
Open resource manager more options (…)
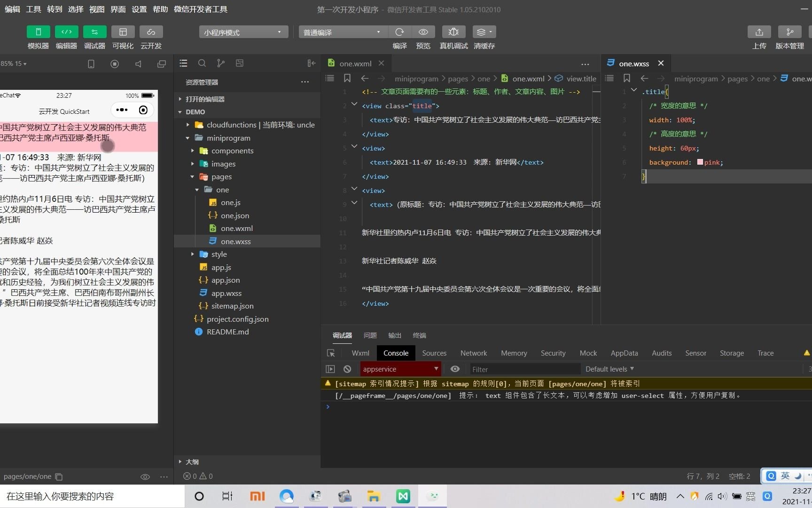pos(305,82)
